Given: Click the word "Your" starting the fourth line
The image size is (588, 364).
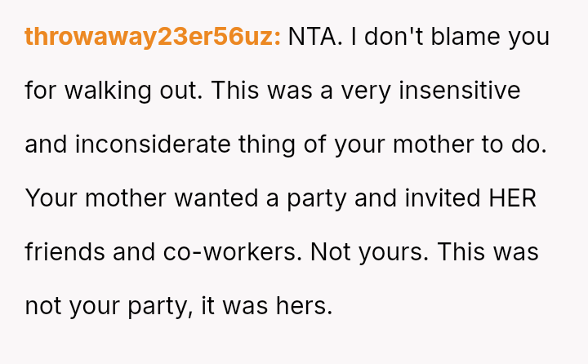Looking at the screenshot, I should [52, 198].
